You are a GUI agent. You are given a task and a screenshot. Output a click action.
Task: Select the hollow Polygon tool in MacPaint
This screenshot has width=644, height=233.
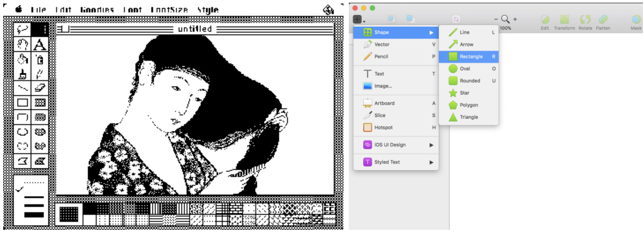pyautogui.click(x=23, y=161)
